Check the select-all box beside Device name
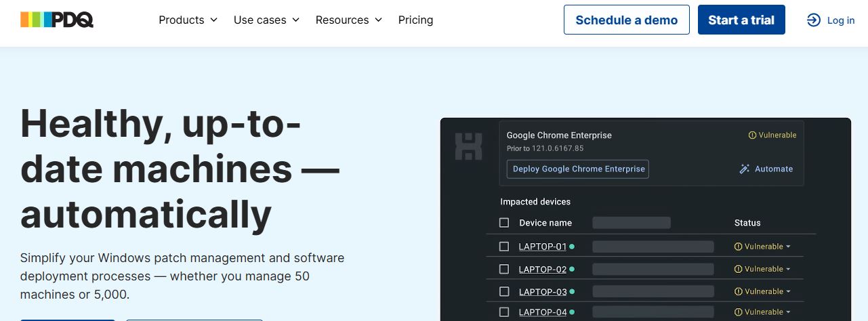The width and height of the screenshot is (868, 321). (x=504, y=223)
